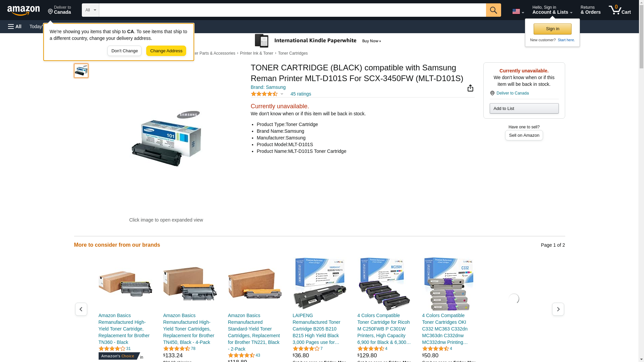
Task: Go to next carousel page arrow
Action: (558, 309)
